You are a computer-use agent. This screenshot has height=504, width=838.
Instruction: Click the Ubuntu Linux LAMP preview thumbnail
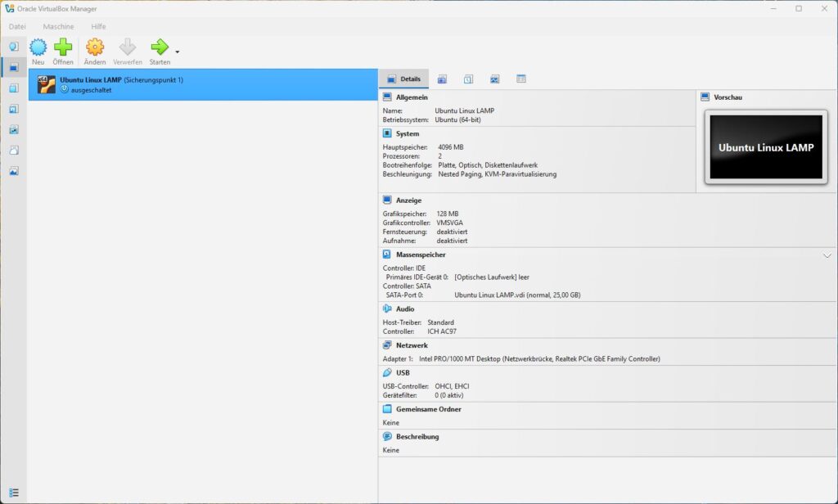(x=766, y=147)
